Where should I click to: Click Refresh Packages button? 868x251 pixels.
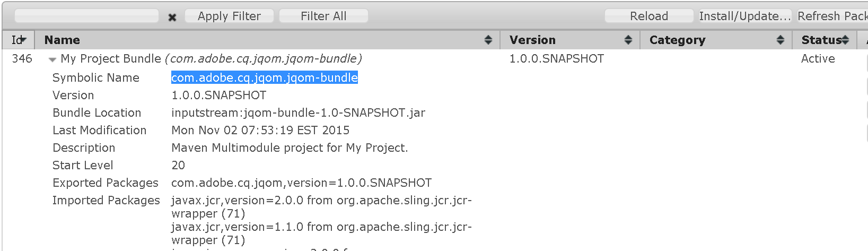coord(832,16)
